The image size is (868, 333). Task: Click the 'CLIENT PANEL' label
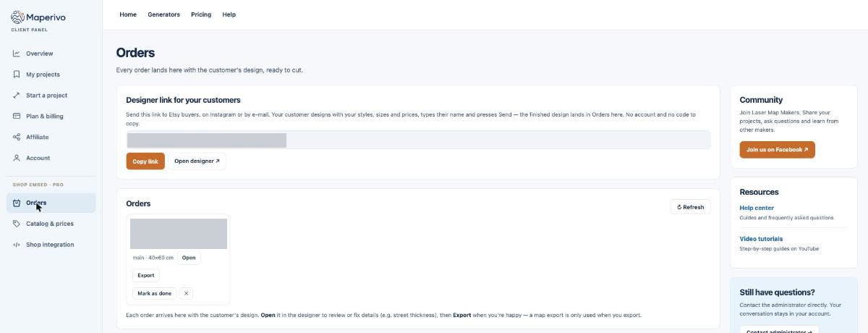click(30, 30)
